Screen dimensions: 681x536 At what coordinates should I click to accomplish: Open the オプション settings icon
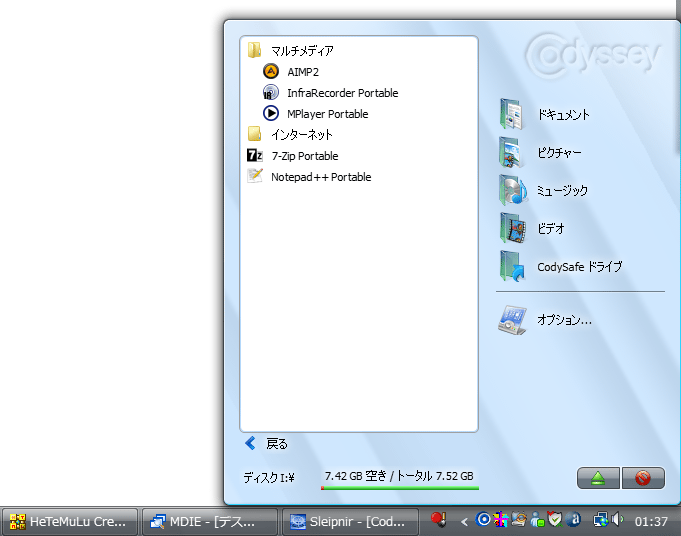point(512,320)
